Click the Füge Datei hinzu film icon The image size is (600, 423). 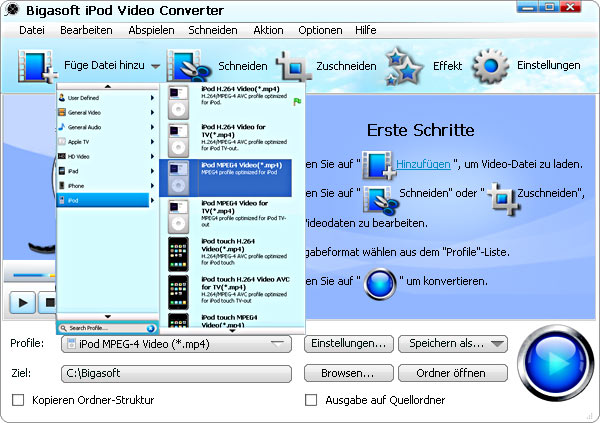(36, 66)
